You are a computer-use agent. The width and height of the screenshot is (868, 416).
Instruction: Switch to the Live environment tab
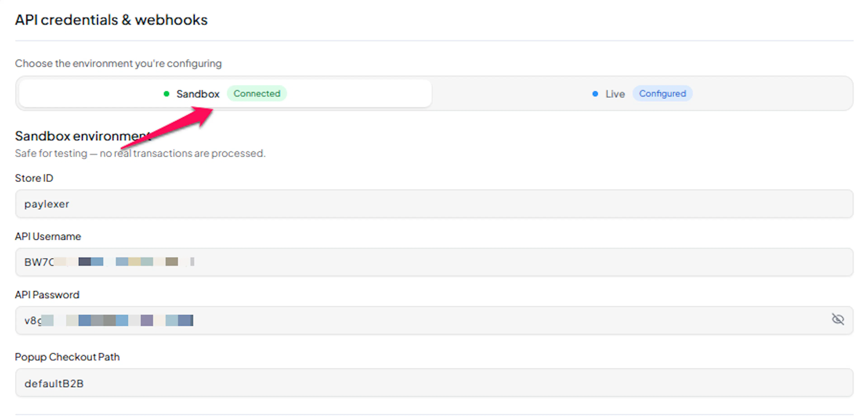click(x=642, y=93)
